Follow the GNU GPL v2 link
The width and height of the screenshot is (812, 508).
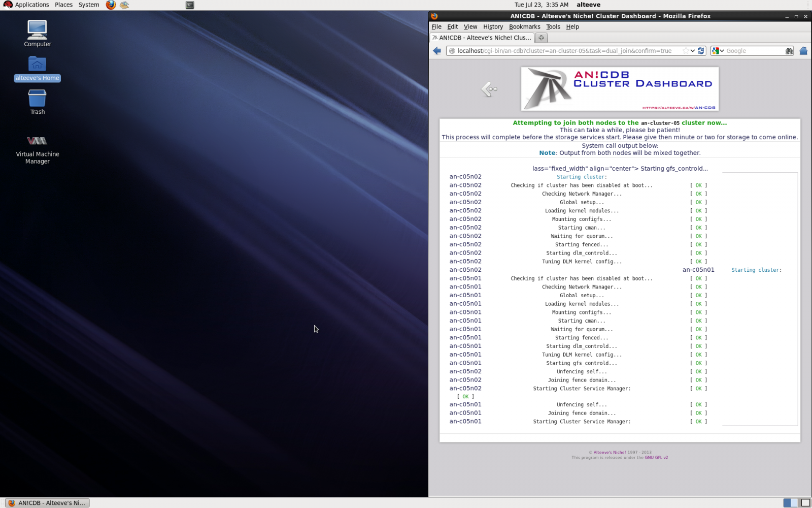coord(656,458)
